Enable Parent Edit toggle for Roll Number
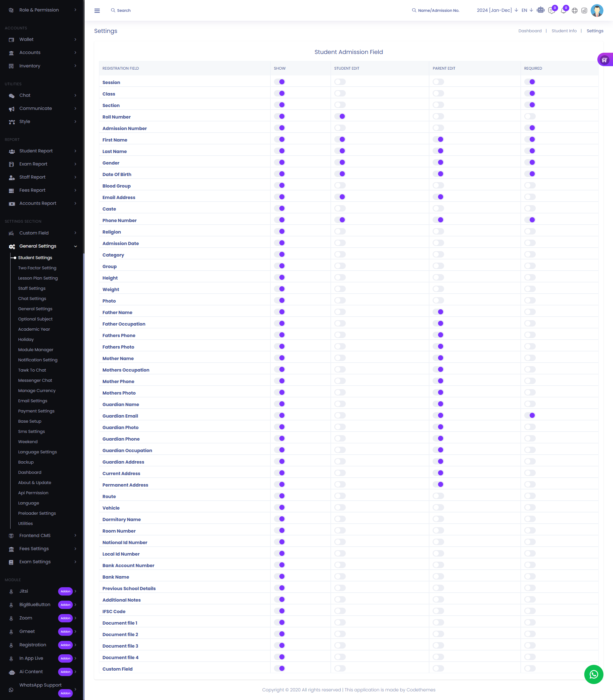 [438, 116]
